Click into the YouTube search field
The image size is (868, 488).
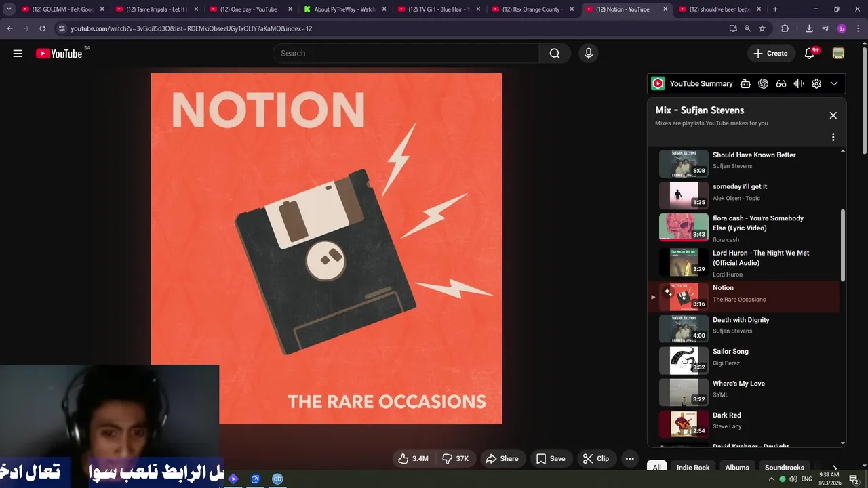[406, 54]
